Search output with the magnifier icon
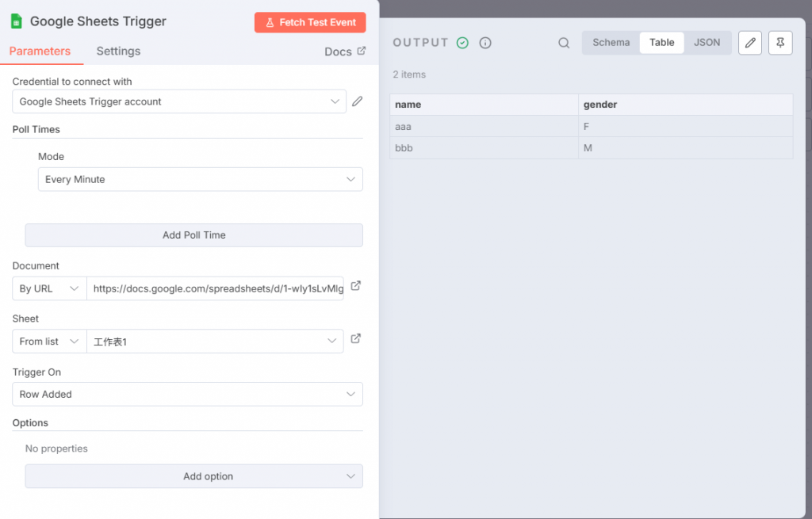 pyautogui.click(x=564, y=43)
